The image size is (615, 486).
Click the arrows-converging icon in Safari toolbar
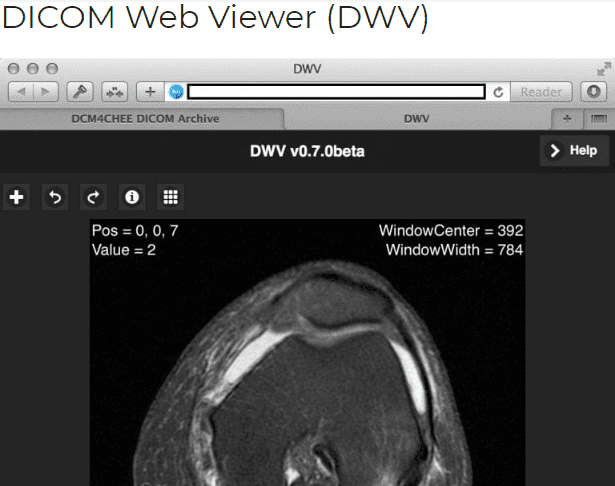(x=115, y=92)
